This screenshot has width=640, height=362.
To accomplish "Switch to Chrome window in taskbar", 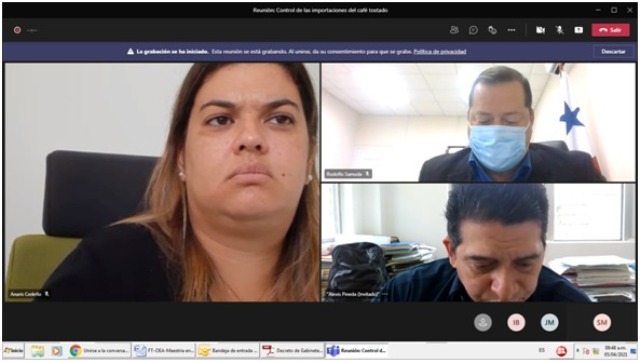I will [x=100, y=351].
